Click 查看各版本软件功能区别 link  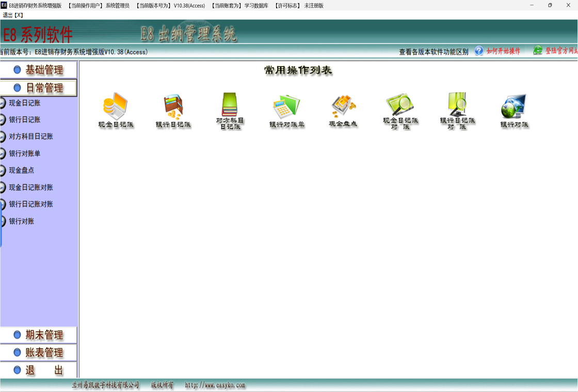434,52
